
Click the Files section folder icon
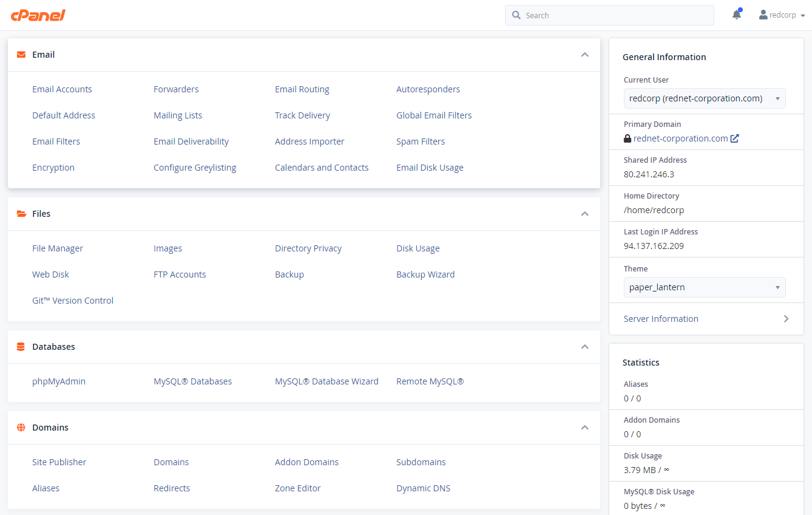click(21, 214)
